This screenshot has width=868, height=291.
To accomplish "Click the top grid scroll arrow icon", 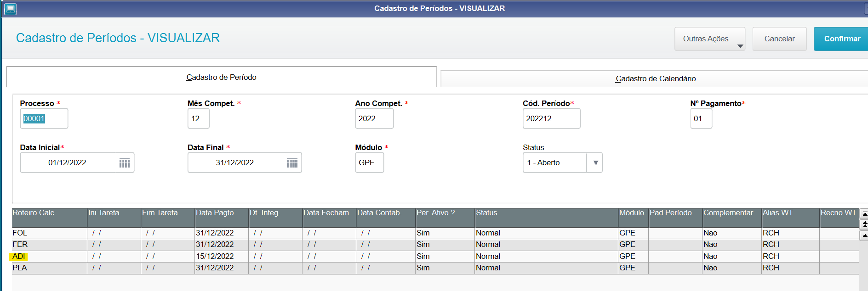I will (x=864, y=213).
